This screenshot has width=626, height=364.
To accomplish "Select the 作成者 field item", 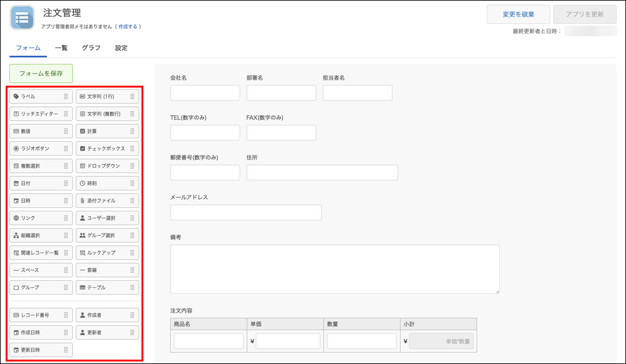I will tap(108, 315).
